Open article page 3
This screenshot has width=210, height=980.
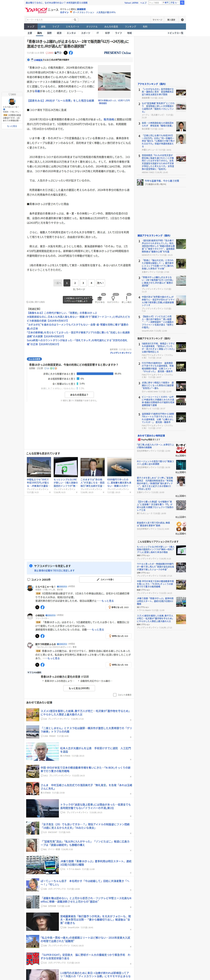pyautogui.click(x=83, y=283)
